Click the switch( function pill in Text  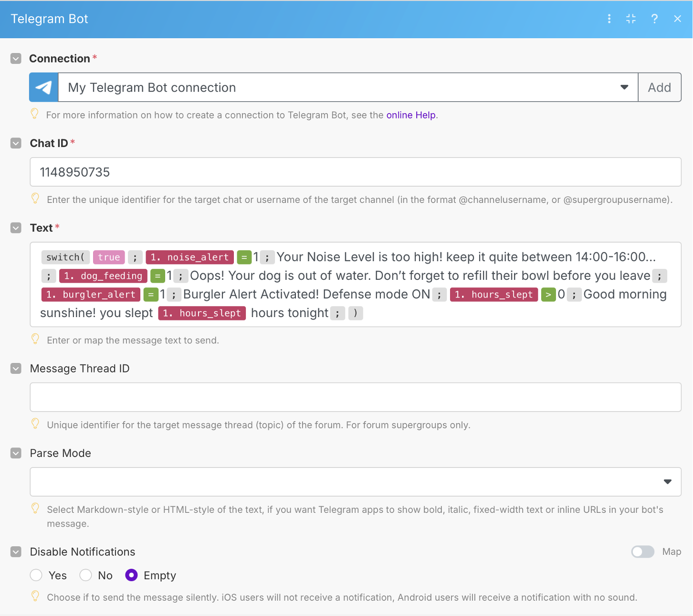(65, 257)
